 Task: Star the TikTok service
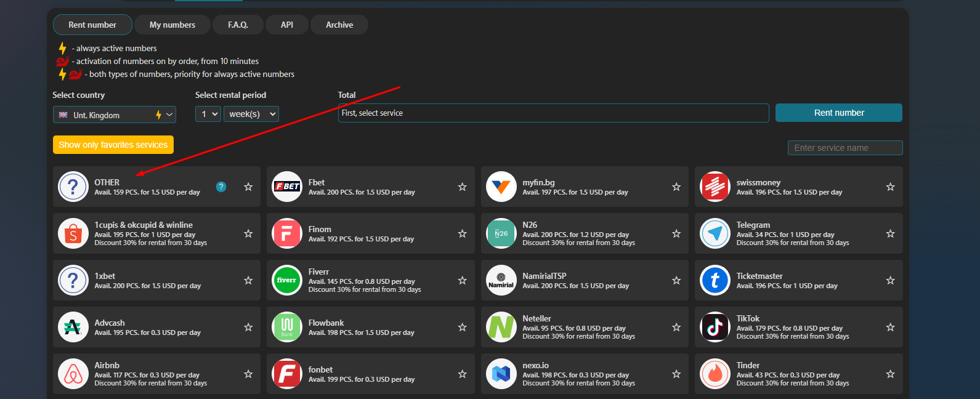(x=891, y=327)
